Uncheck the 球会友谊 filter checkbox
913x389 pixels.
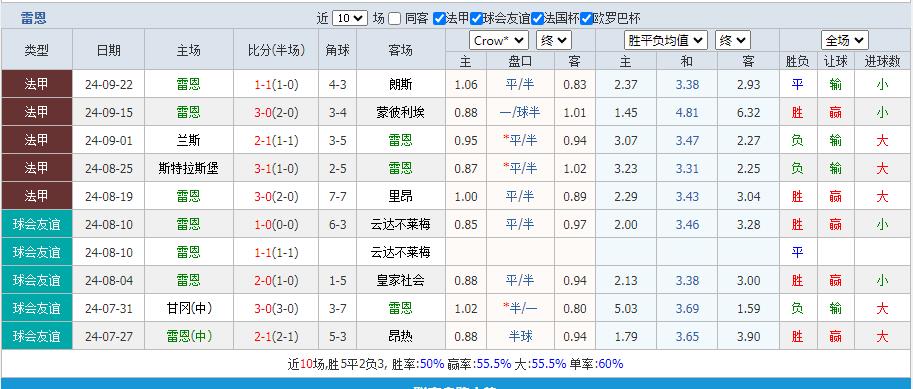(477, 19)
